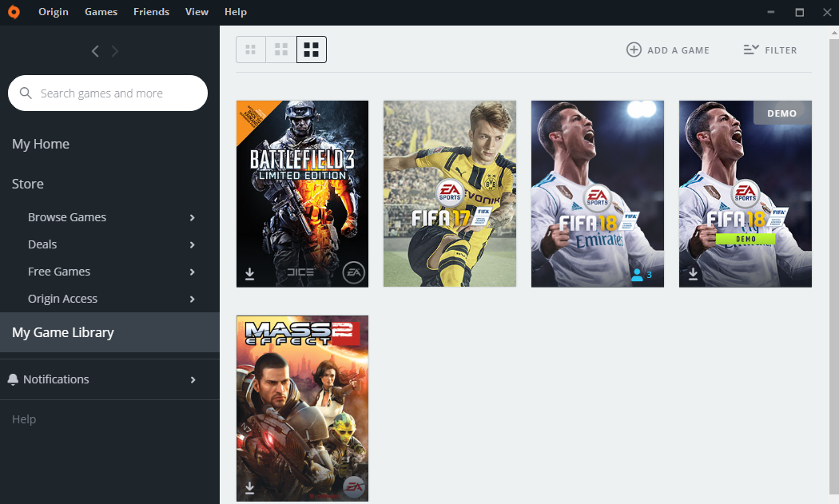The width and height of the screenshot is (839, 504).
Task: Open Free Games
Action: pos(59,272)
